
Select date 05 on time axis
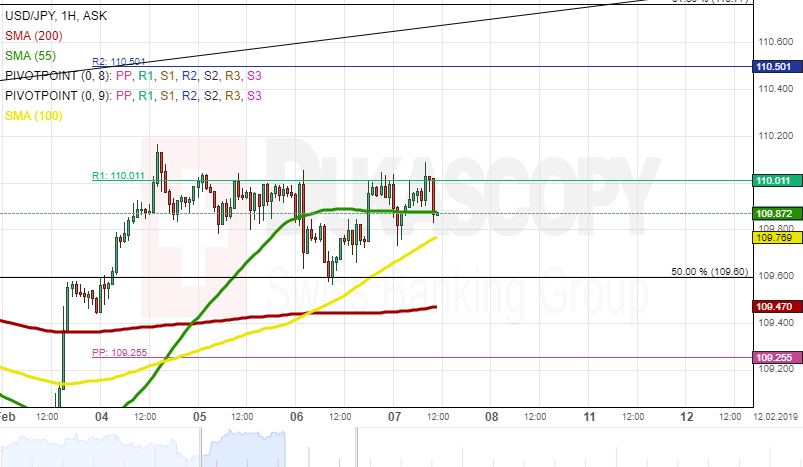[x=199, y=416]
